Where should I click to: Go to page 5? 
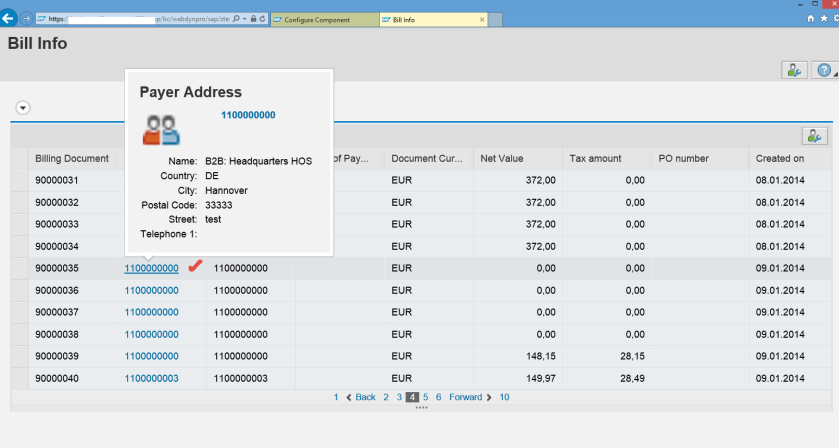pos(425,397)
